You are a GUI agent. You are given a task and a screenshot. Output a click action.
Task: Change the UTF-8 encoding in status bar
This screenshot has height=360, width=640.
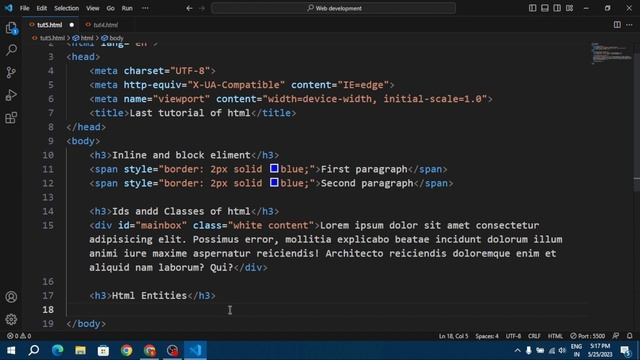513,336
